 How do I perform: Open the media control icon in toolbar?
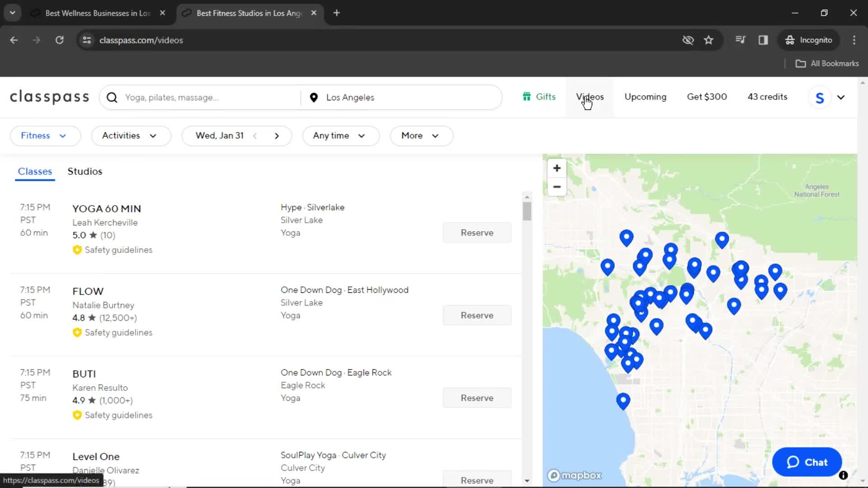point(740,40)
